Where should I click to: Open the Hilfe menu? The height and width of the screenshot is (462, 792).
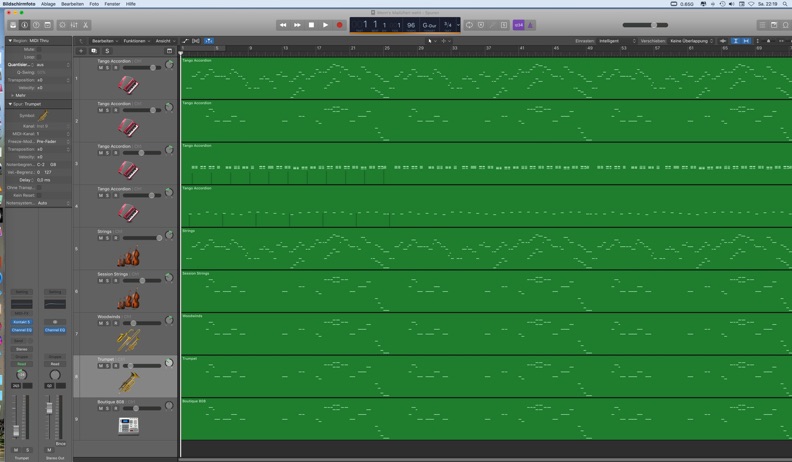point(131,4)
